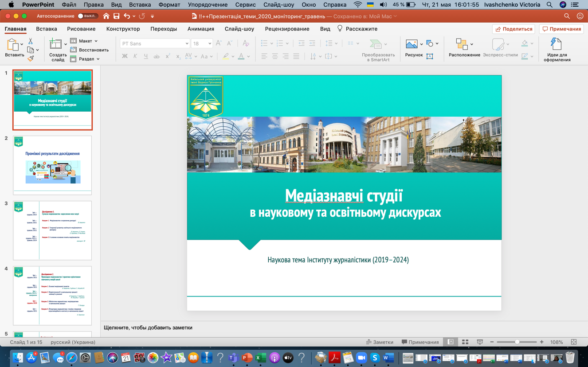Start slideshow from the status bar icon
This screenshot has height=367, width=588.
coord(480,342)
